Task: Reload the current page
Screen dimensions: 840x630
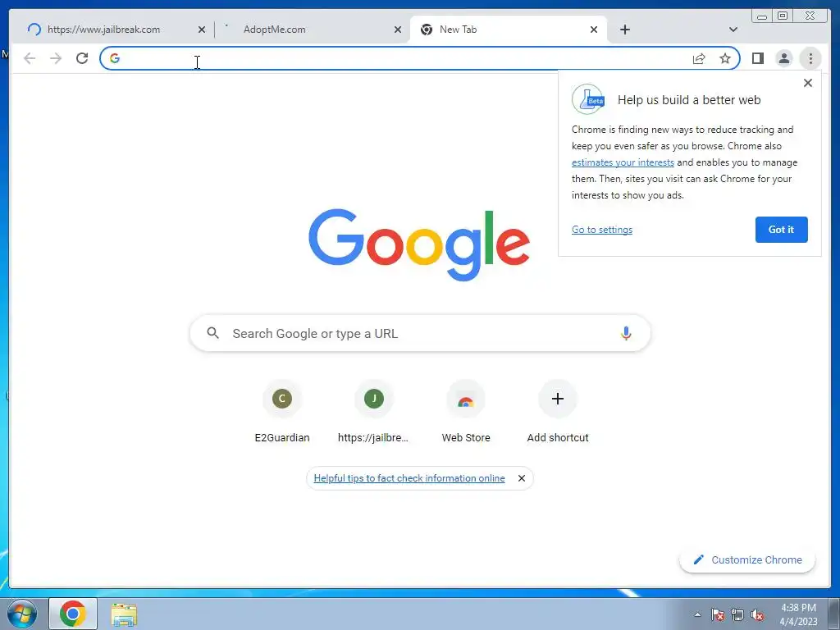Action: (x=82, y=58)
